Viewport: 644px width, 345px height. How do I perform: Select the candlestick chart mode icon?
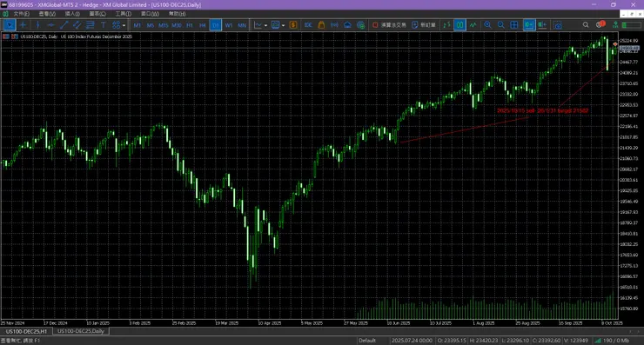point(460,25)
